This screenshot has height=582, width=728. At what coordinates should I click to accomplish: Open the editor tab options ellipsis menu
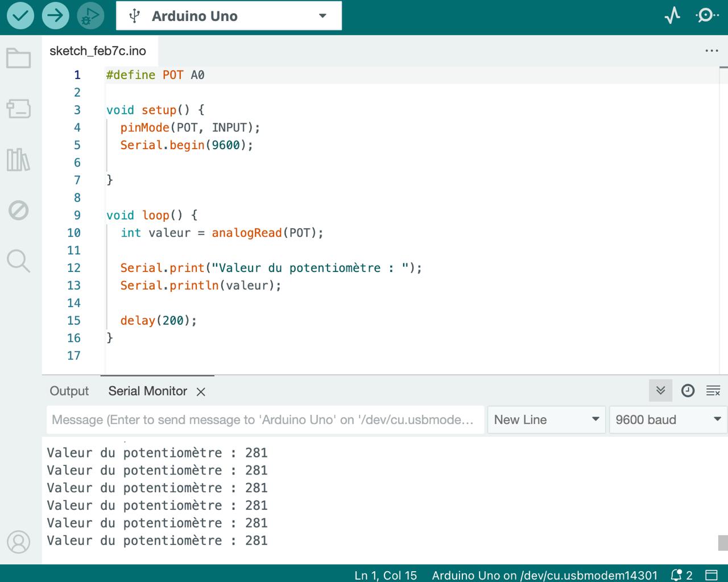tap(712, 51)
